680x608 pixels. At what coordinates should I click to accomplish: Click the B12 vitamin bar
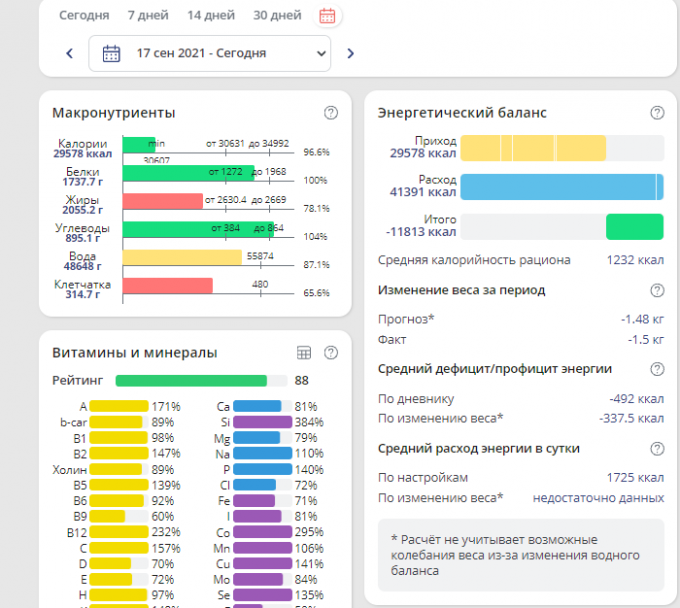point(118,533)
